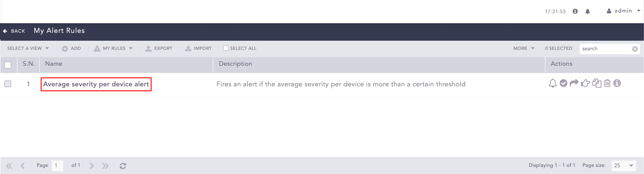The image size is (644, 174).
Task: Click the checkmark circle icon in Actions
Action: (x=563, y=83)
